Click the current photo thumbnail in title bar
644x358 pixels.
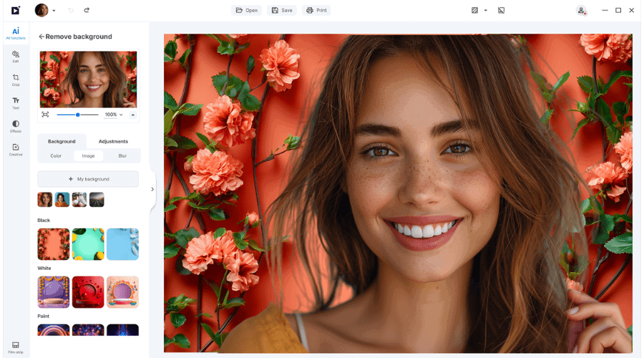click(x=42, y=10)
